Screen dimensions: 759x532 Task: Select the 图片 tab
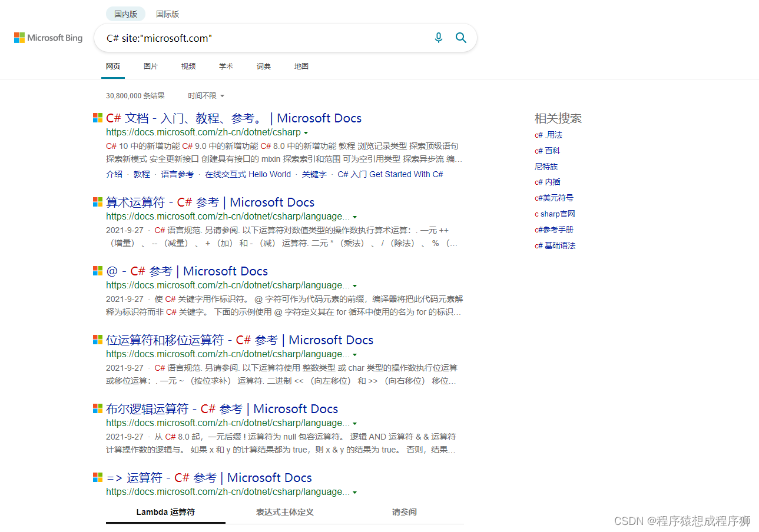pyautogui.click(x=151, y=66)
